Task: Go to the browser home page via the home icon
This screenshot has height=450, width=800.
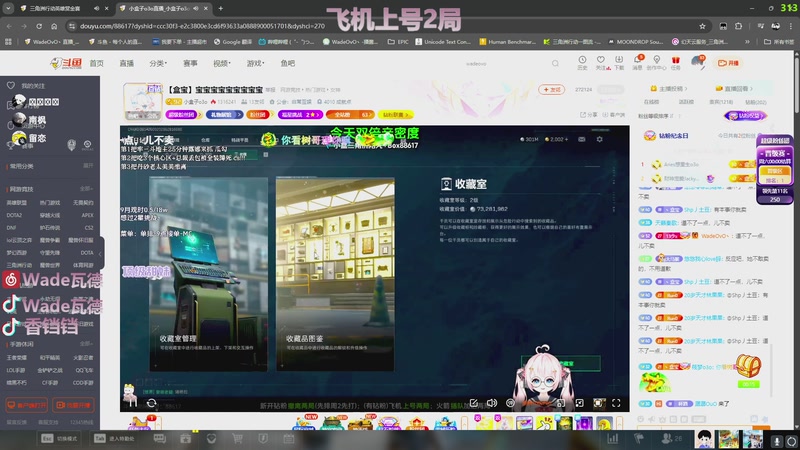Action: pyautogui.click(x=54, y=26)
